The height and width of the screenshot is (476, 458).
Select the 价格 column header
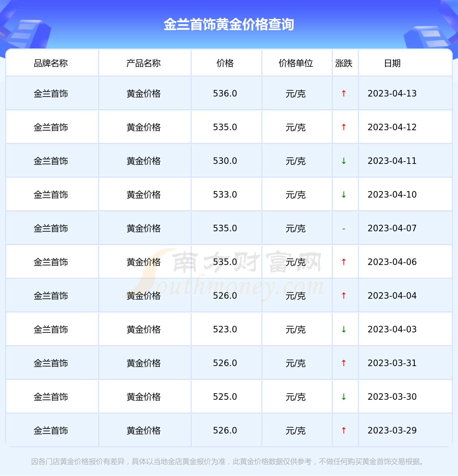(x=225, y=63)
